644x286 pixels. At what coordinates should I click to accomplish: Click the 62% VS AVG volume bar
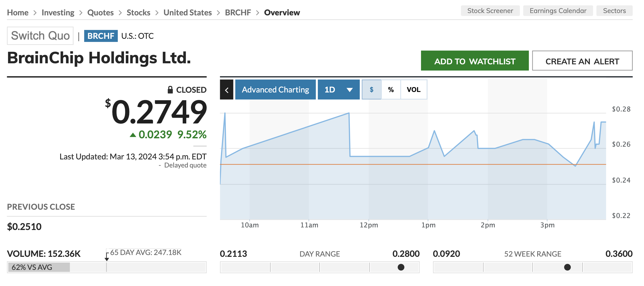click(39, 267)
